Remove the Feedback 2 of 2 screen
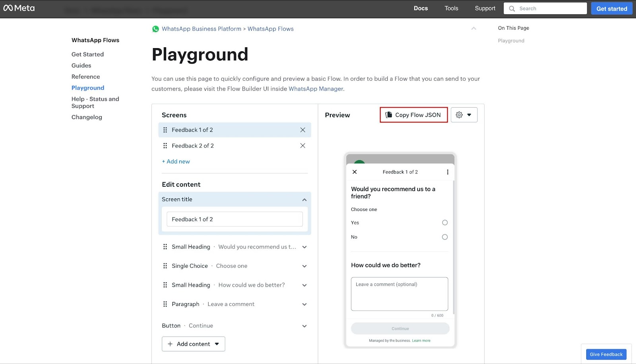The height and width of the screenshot is (364, 636). click(302, 146)
